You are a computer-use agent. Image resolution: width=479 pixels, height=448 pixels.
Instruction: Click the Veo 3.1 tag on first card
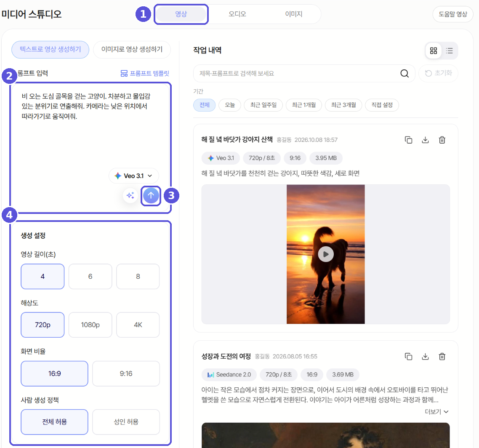pyautogui.click(x=221, y=158)
